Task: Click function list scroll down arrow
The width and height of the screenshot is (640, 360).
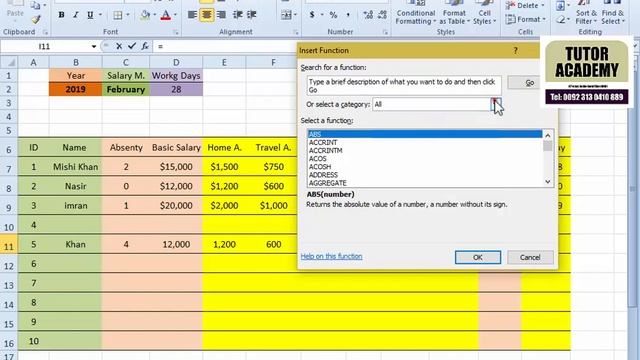Action: coord(548,182)
